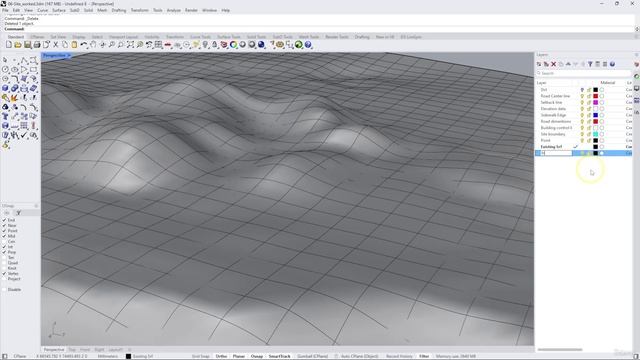Click the Filter button in status bar
This screenshot has height=360, width=640.
coord(424,356)
